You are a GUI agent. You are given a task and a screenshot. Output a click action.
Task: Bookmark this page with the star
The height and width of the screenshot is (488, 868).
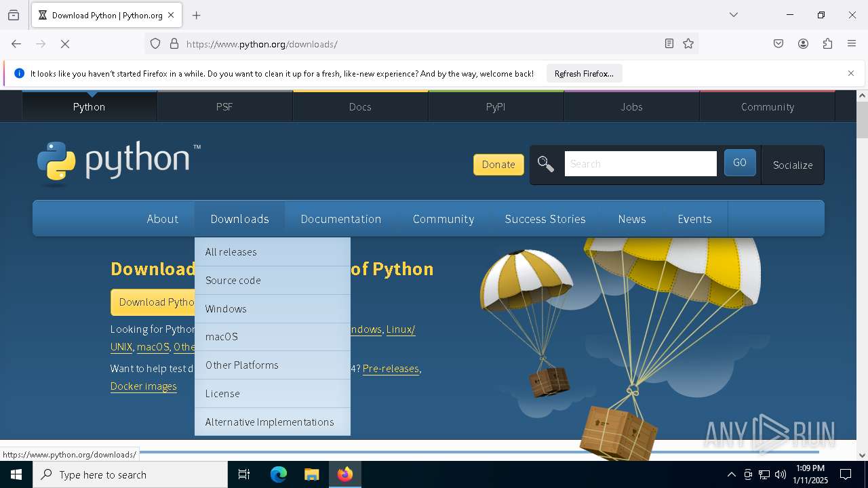tap(688, 44)
